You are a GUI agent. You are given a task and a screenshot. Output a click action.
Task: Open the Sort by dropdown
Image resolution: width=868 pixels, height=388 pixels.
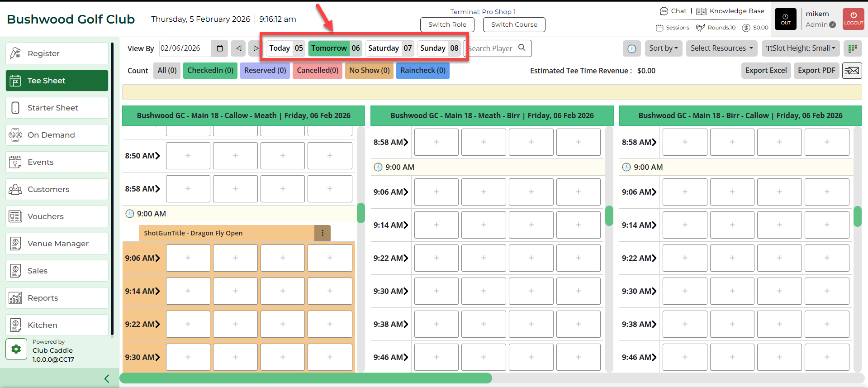point(664,48)
